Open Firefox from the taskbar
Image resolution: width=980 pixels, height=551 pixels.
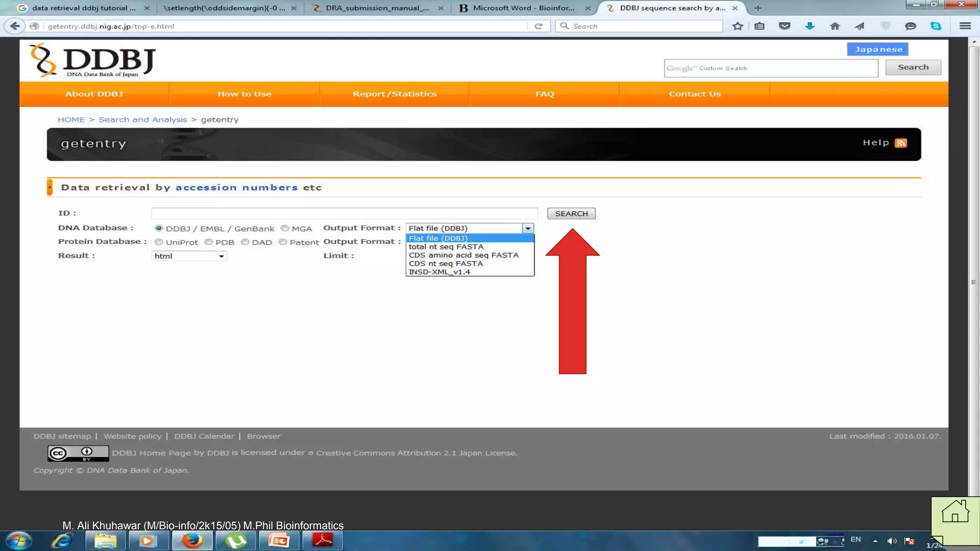[x=192, y=541]
